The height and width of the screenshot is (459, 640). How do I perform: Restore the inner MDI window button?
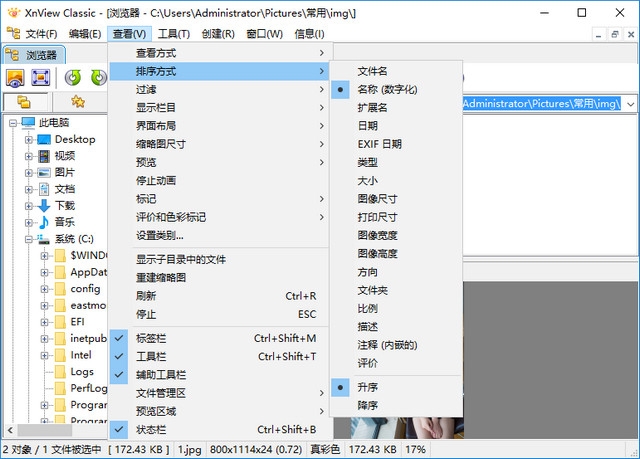[x=615, y=35]
